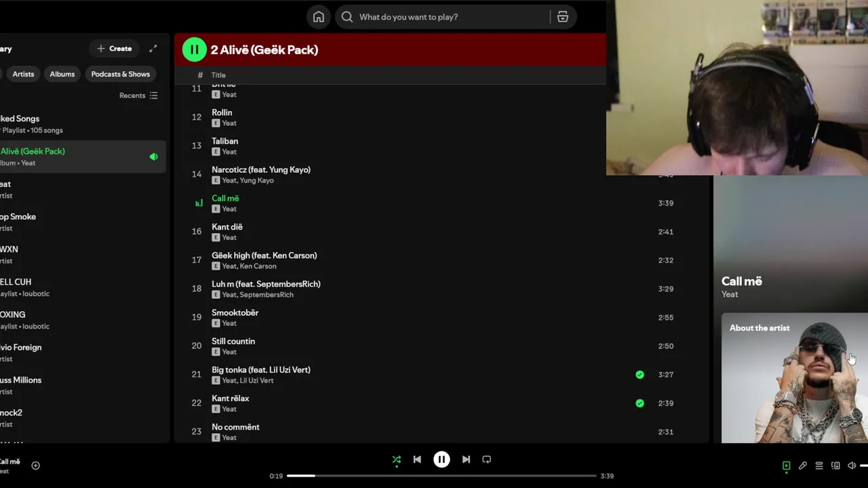This screenshot has width=868, height=488.
Task: Select the track Still countin
Action: (x=233, y=341)
